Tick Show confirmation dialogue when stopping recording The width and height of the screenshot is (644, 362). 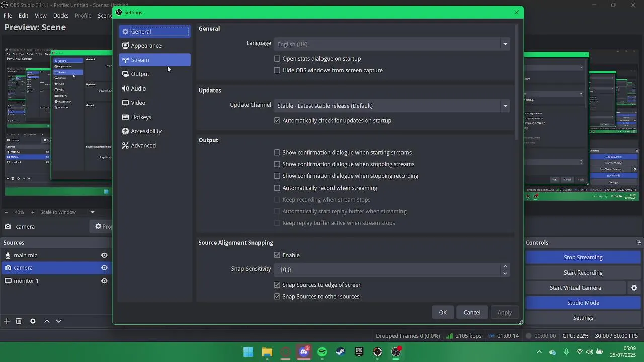point(277,176)
